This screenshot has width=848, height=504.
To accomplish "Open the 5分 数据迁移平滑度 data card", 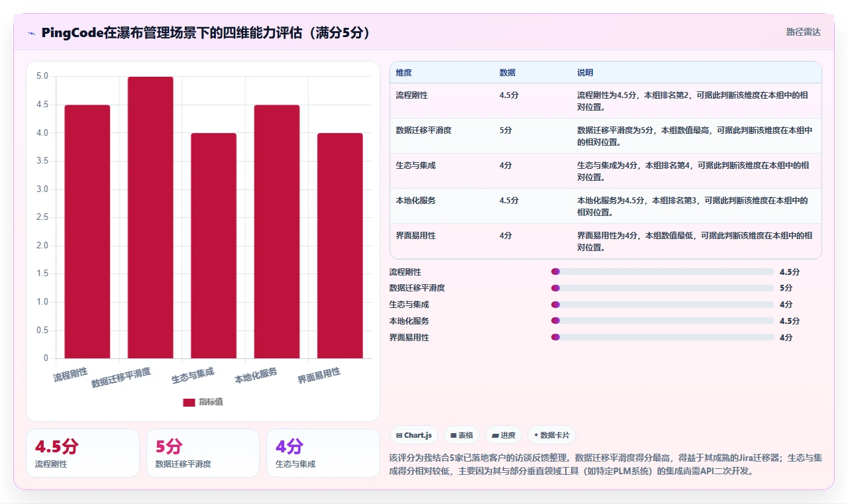I will tap(203, 453).
